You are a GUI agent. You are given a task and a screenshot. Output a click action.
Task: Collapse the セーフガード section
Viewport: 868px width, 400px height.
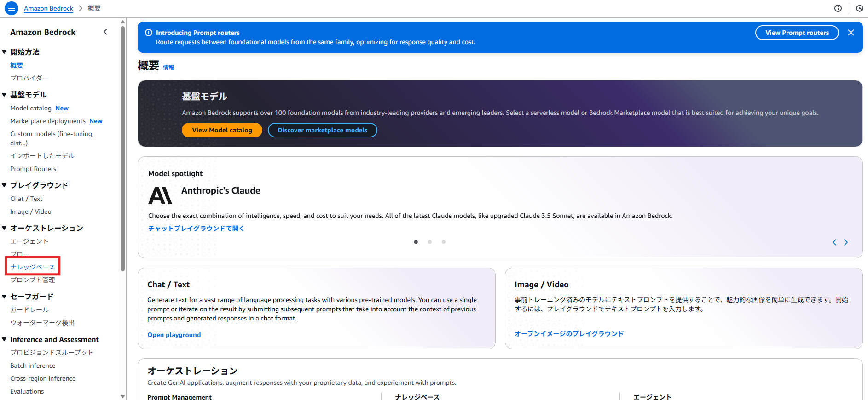click(4, 297)
